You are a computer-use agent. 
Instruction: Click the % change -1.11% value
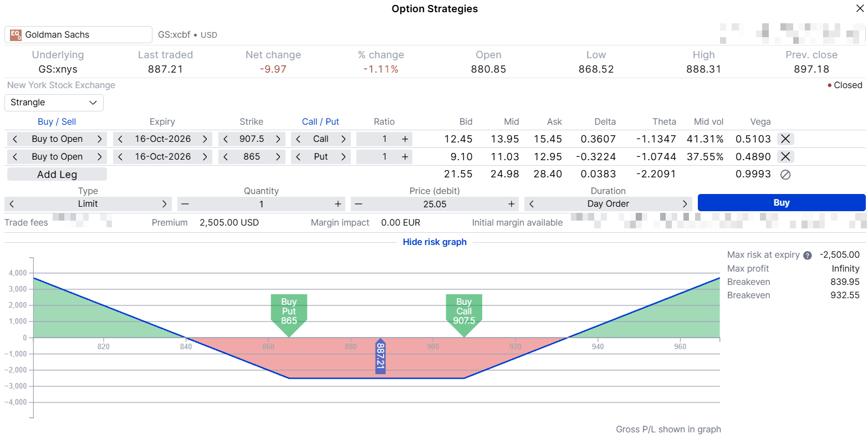click(x=381, y=69)
